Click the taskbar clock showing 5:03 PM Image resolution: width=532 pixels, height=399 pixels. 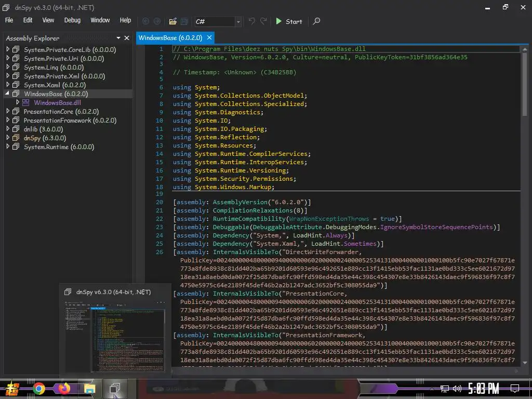(x=484, y=389)
